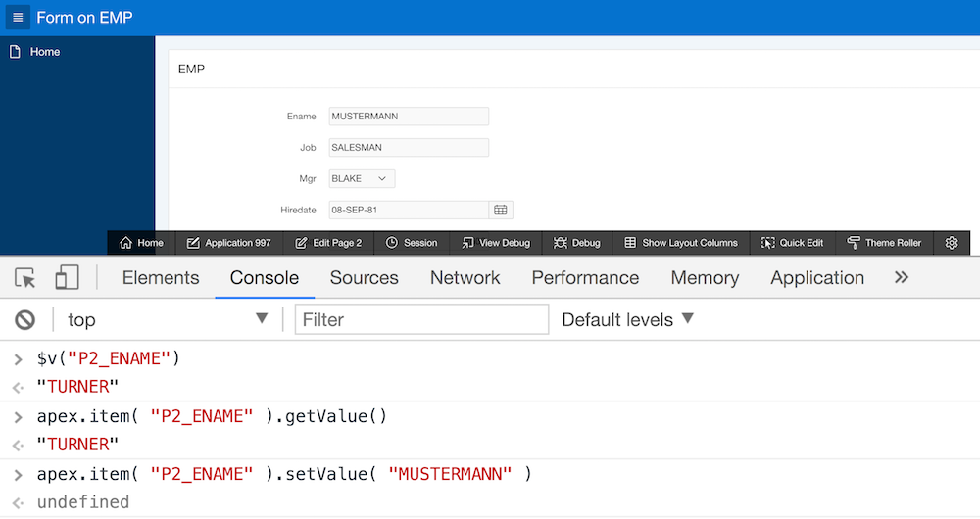
Task: Switch to the Memory tab
Action: click(705, 277)
